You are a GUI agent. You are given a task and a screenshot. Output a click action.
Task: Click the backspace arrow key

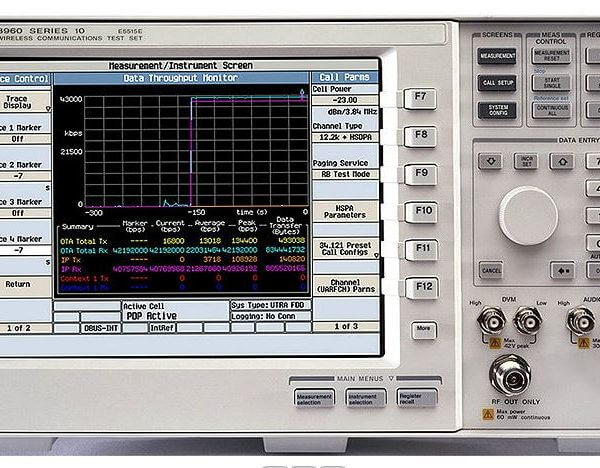[x=562, y=271]
